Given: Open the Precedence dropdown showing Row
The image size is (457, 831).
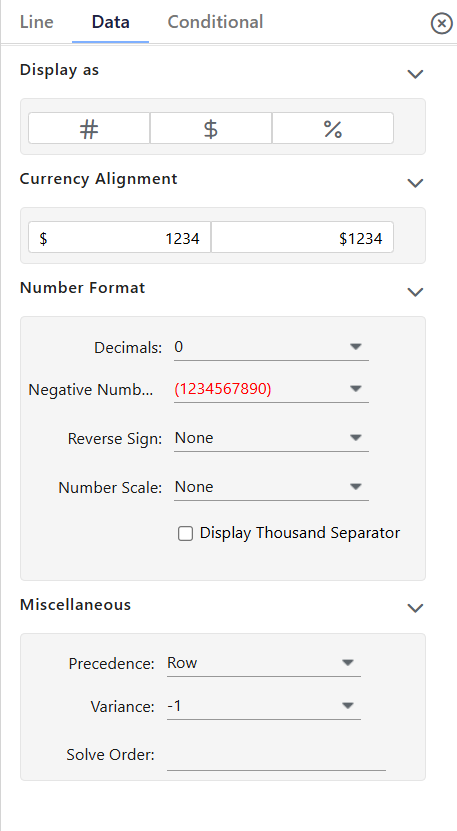Looking at the screenshot, I should [x=263, y=664].
